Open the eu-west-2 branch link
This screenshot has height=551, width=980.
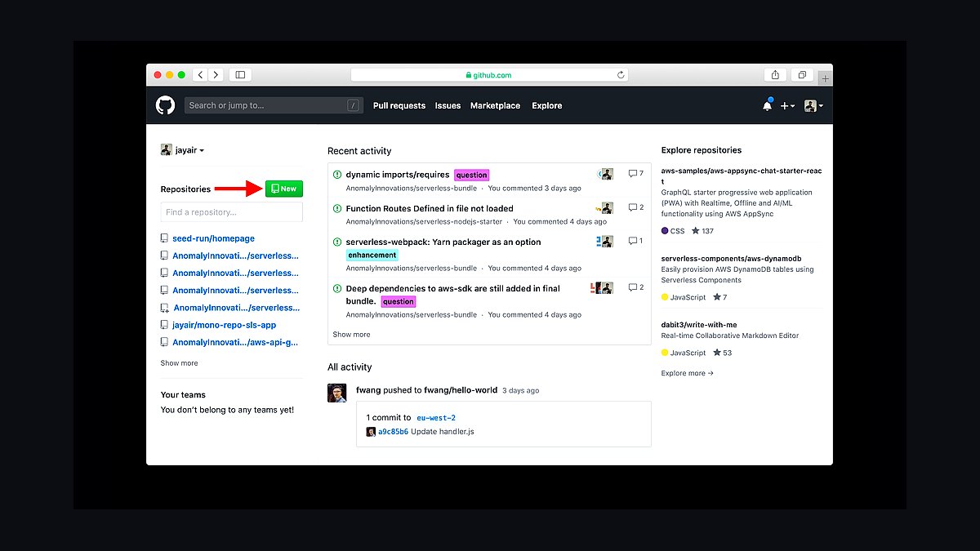click(436, 418)
